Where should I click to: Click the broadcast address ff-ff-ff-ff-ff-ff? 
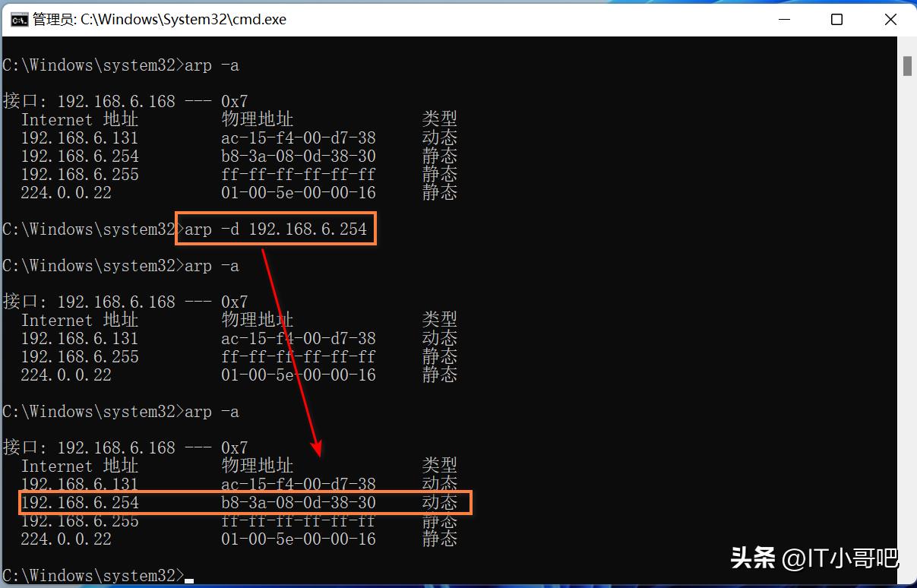point(298,174)
